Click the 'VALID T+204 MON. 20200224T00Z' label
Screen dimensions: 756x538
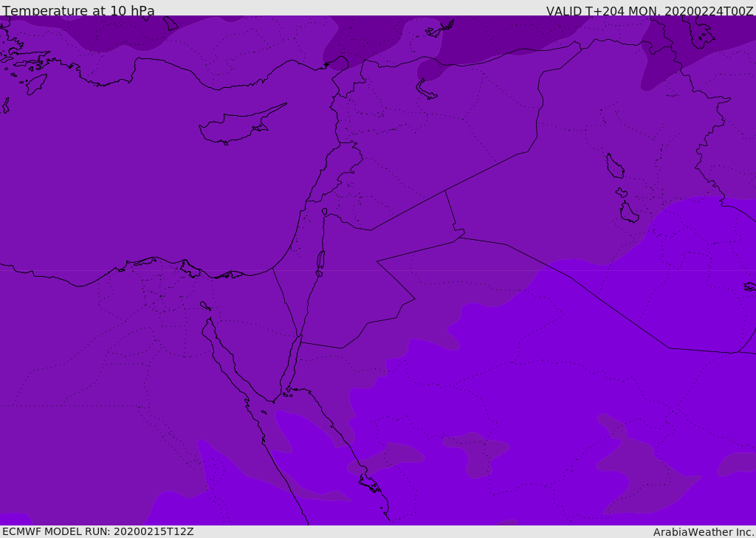pos(650,10)
